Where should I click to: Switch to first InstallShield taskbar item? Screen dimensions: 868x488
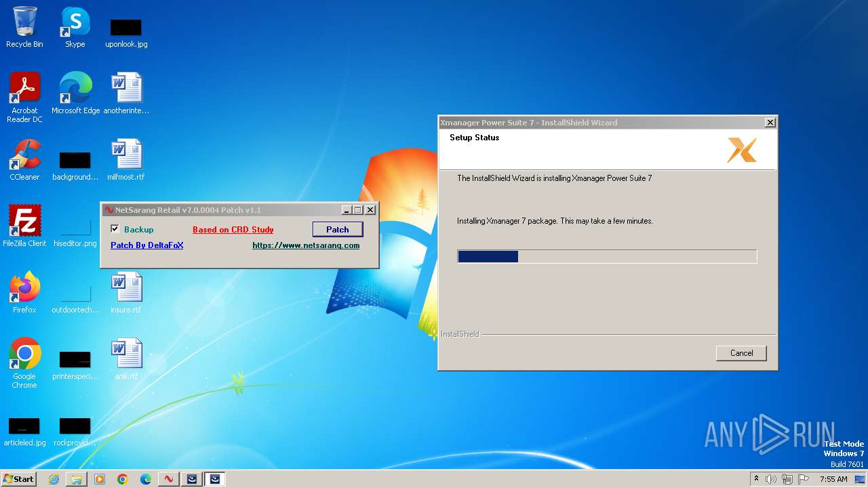point(192,479)
